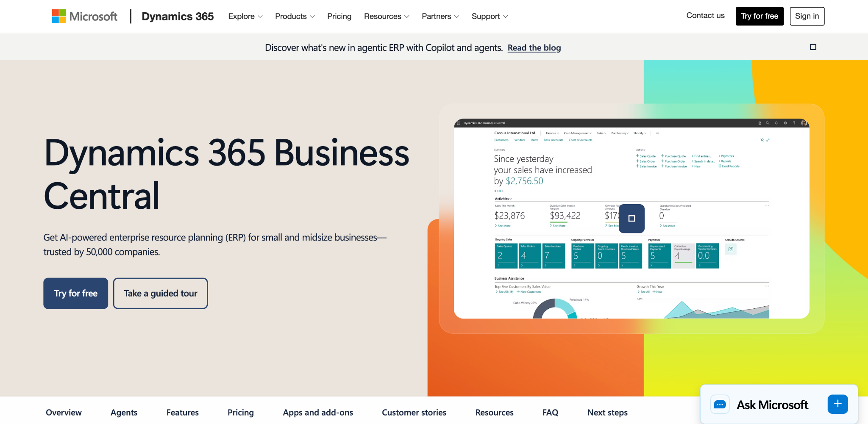
Task: Click Contact us link
Action: [705, 16]
